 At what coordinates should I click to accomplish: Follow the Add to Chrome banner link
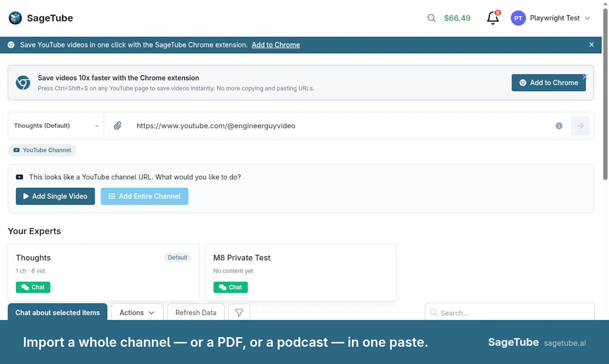276,45
